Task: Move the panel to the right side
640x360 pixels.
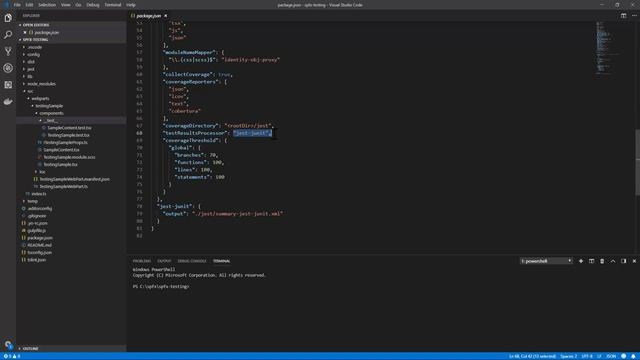Action: point(623,261)
